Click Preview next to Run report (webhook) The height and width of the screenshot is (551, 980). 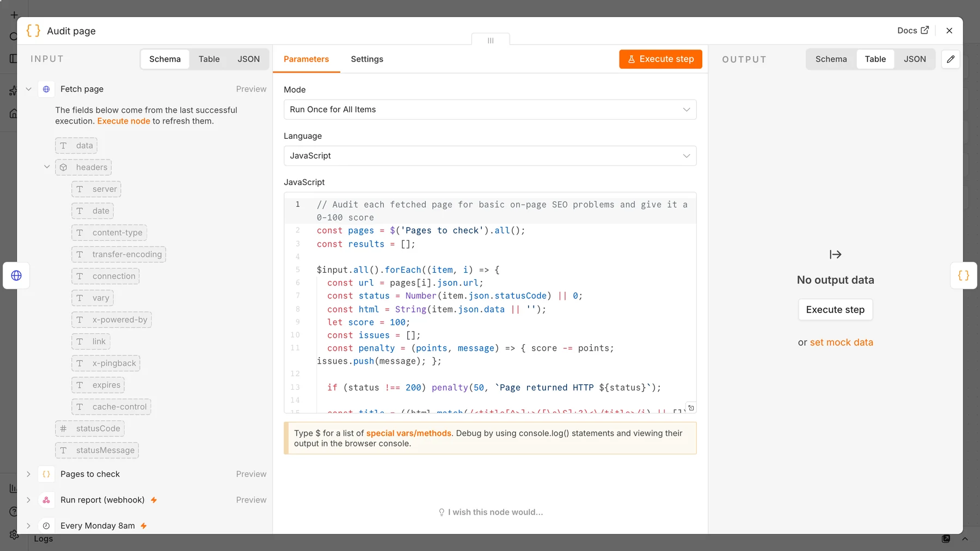[251, 500]
